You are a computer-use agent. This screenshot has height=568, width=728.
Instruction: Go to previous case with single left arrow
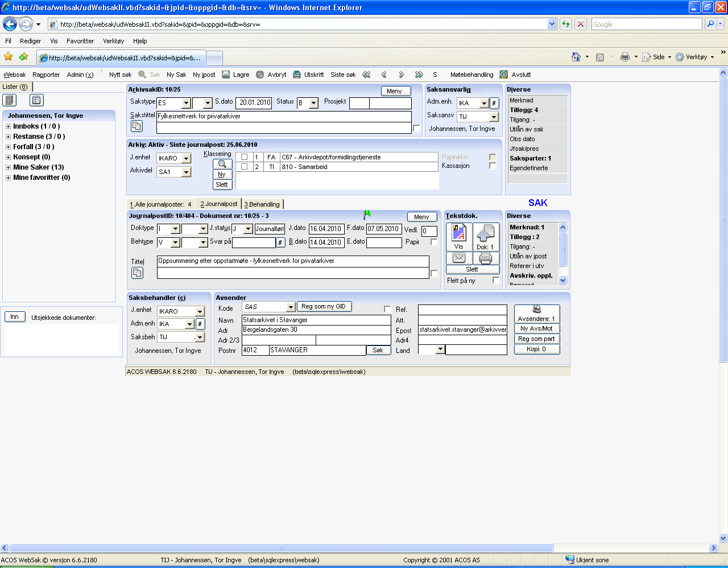(x=384, y=75)
